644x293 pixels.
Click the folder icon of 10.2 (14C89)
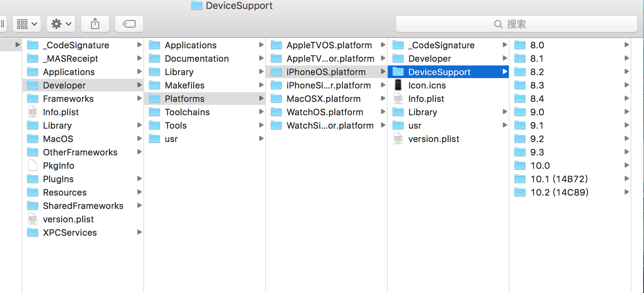click(x=520, y=192)
